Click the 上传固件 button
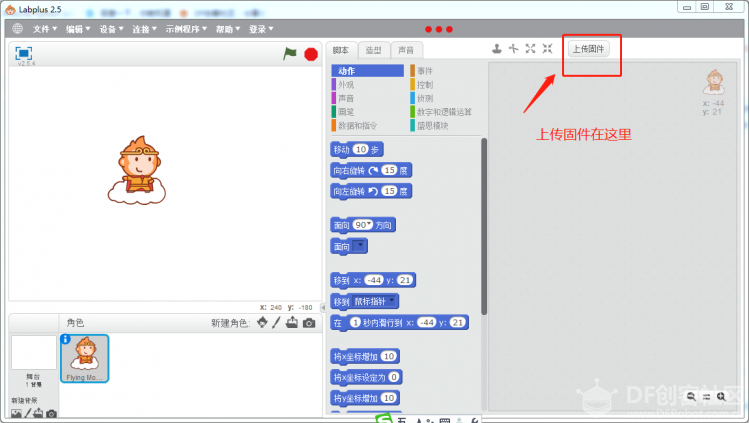 588,49
